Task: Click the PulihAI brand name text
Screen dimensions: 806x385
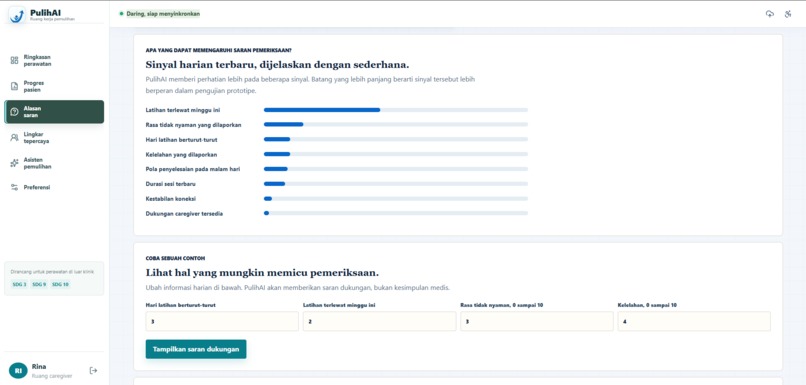Action: (x=45, y=12)
